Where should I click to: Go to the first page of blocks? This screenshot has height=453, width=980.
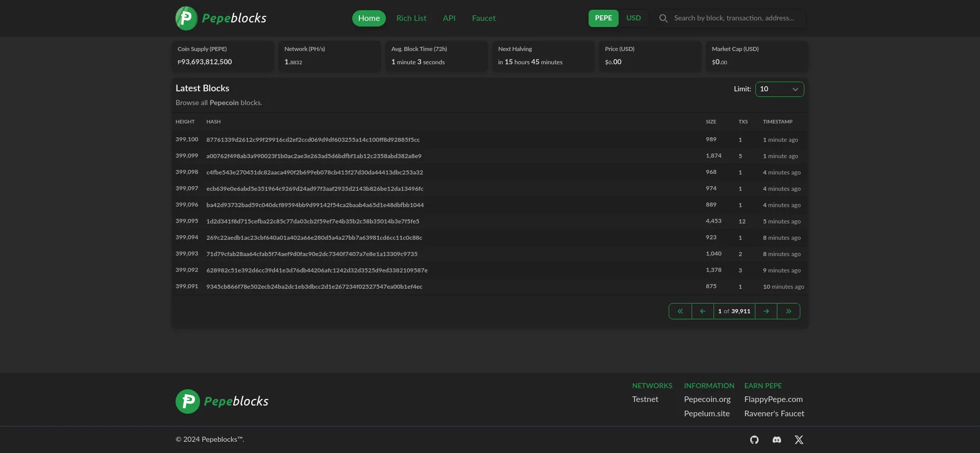tap(680, 311)
